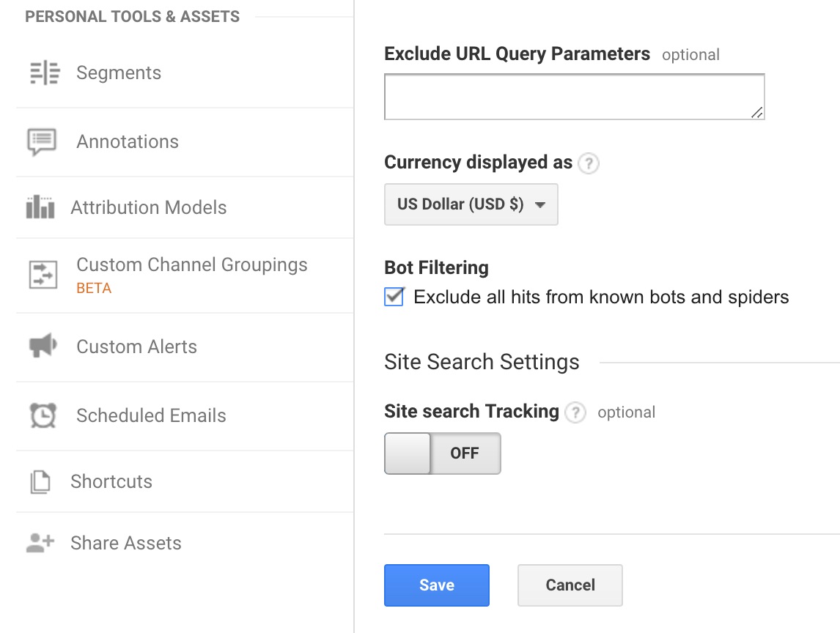Select the Custom Alerts megaphone icon
Image resolution: width=840 pixels, height=633 pixels.
tap(43, 346)
